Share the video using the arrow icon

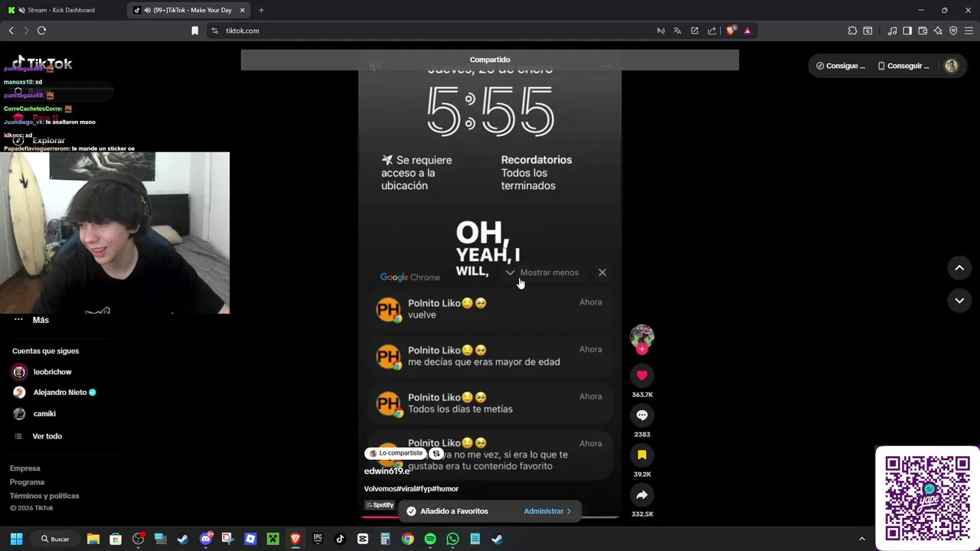pos(642,494)
